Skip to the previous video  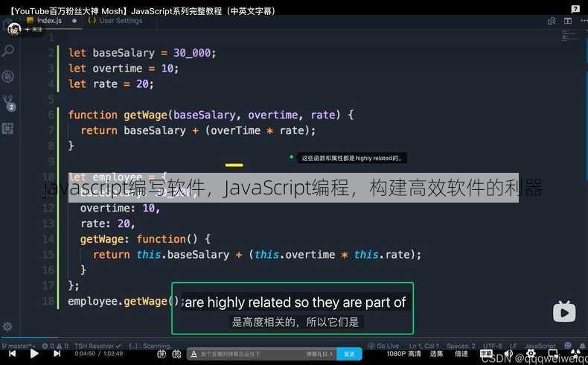coord(13,353)
